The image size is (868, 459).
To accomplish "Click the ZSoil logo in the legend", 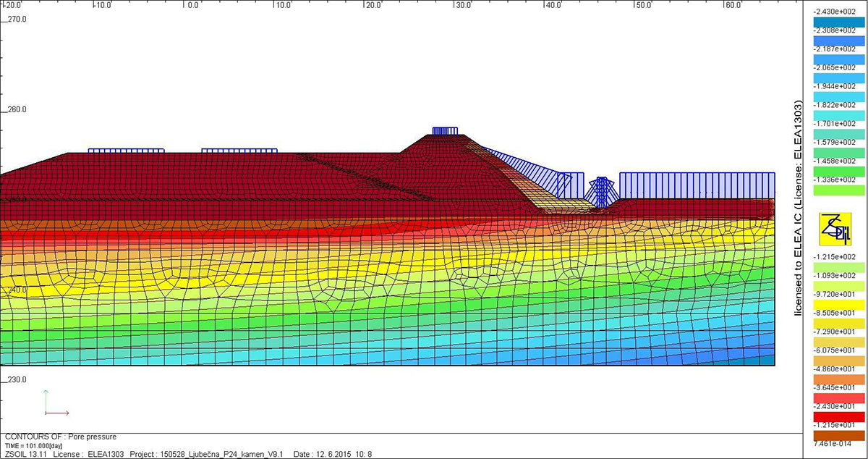I will click(x=834, y=229).
